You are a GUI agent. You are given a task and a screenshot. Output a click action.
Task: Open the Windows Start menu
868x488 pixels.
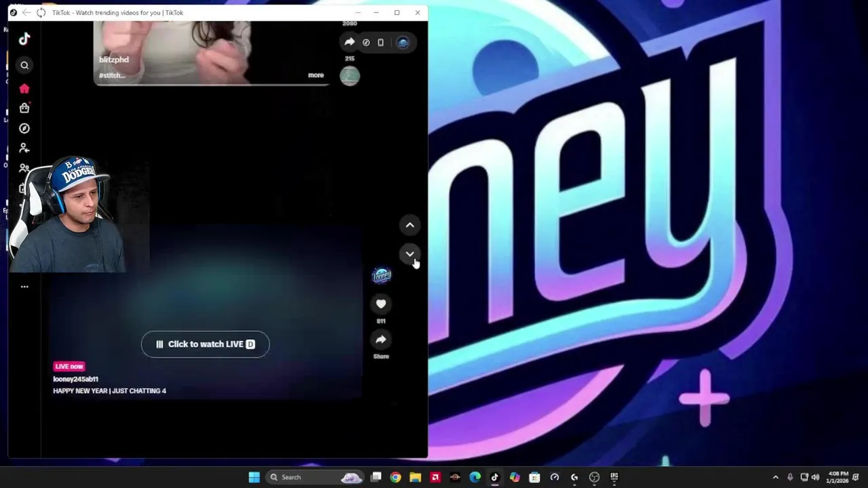(x=254, y=477)
